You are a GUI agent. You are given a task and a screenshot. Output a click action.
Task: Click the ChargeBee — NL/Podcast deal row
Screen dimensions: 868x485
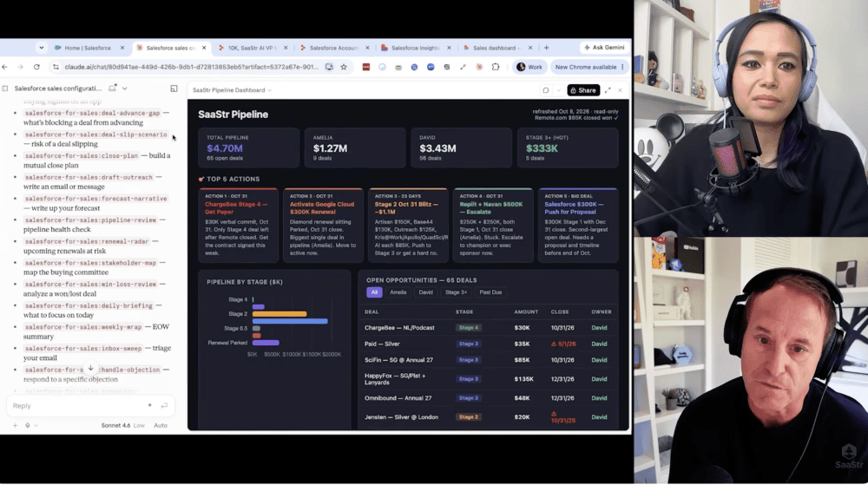(x=488, y=328)
